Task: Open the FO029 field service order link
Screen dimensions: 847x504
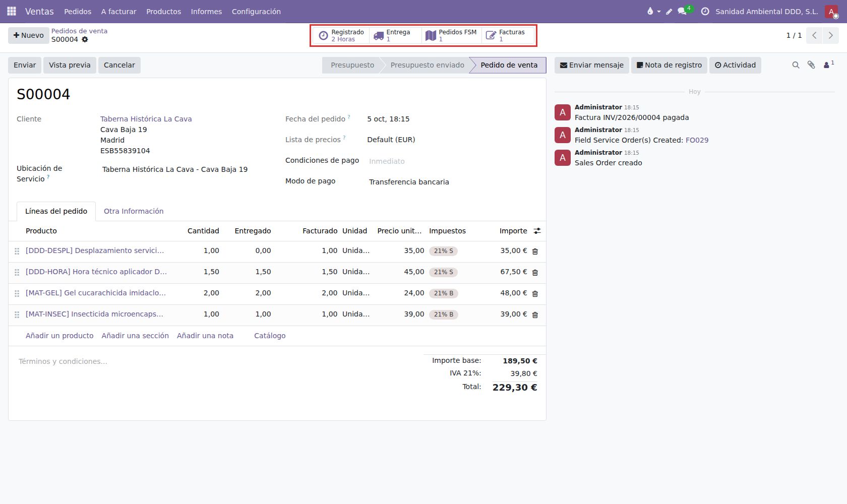Action: coord(697,140)
